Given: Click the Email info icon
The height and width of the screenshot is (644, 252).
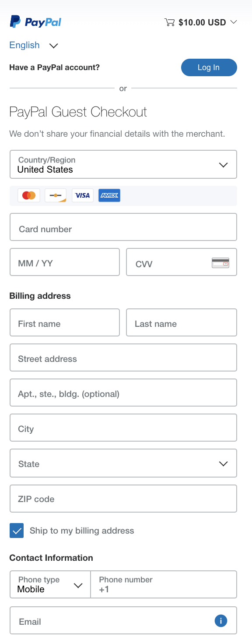Looking at the screenshot, I should [x=221, y=621].
